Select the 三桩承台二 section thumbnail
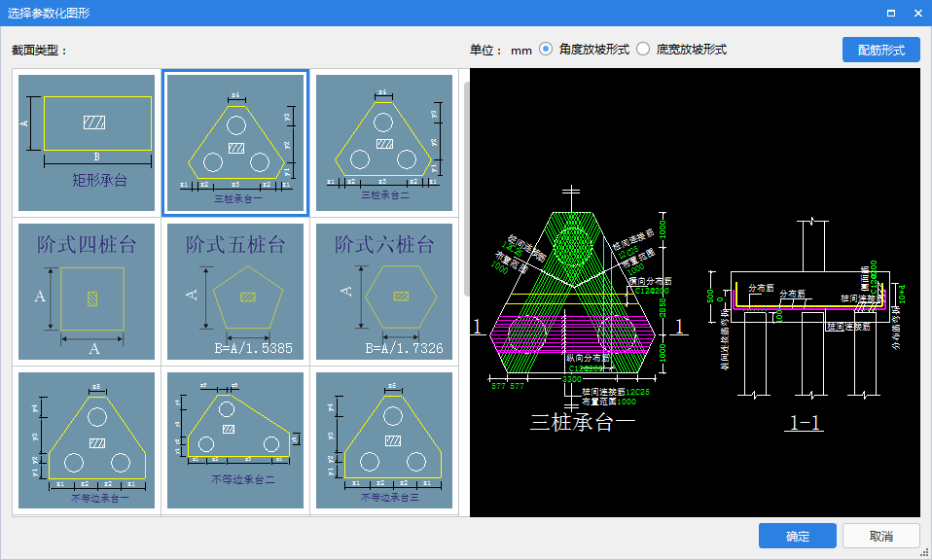The image size is (932, 560). click(384, 143)
